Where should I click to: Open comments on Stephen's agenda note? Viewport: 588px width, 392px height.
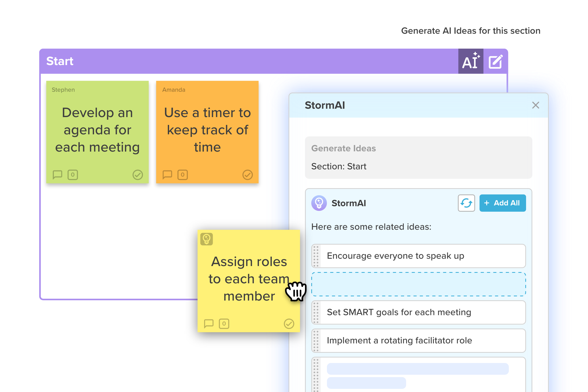[x=57, y=175]
